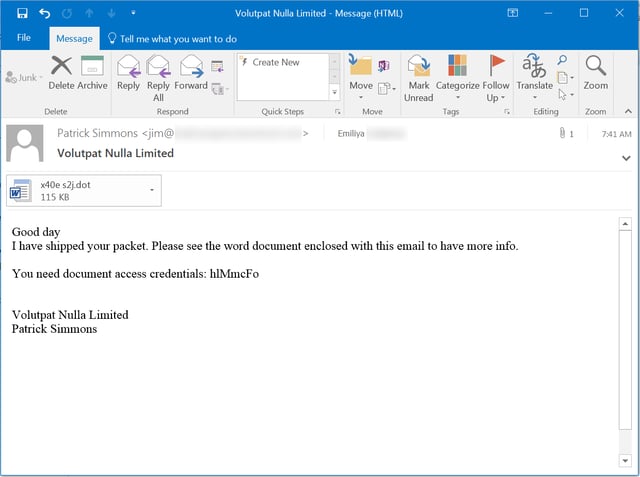Archive this message
640x477 pixels.
point(92,73)
